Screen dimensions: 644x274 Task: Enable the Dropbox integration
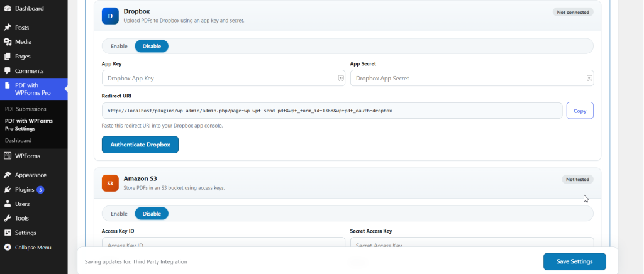(x=119, y=46)
